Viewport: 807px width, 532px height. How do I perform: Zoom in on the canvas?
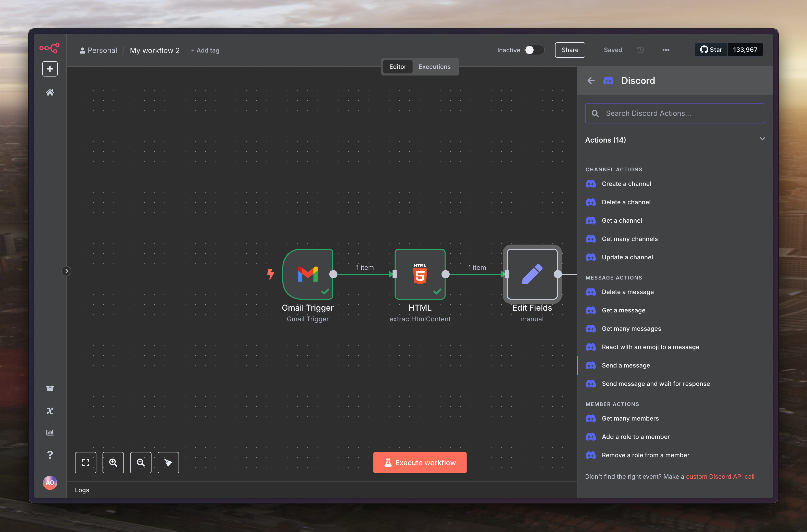pyautogui.click(x=113, y=462)
